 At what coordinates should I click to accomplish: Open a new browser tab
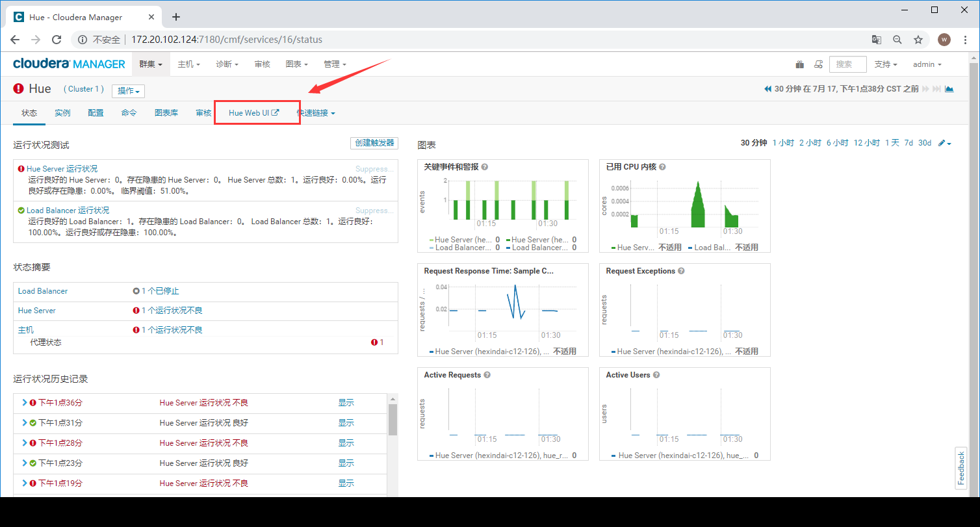point(176,17)
